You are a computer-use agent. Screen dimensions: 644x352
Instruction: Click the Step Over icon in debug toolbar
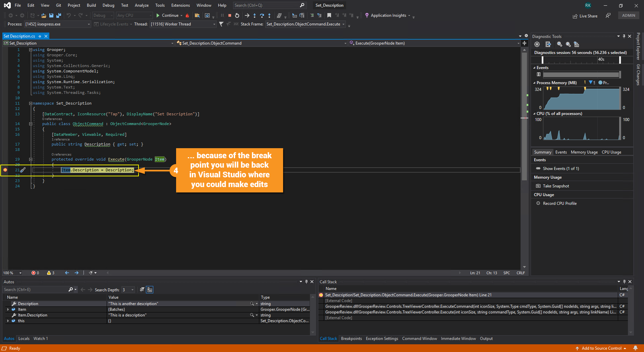pyautogui.click(x=262, y=15)
